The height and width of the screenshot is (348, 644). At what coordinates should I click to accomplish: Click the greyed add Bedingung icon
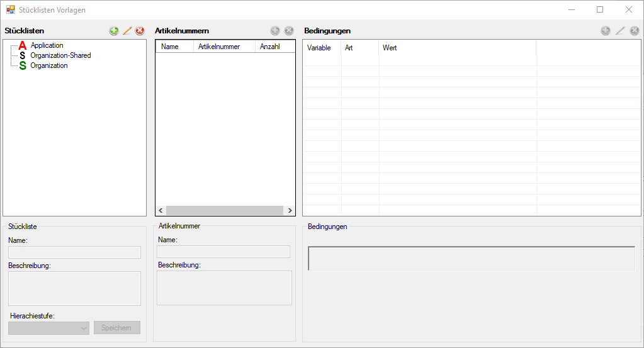pyautogui.click(x=606, y=31)
